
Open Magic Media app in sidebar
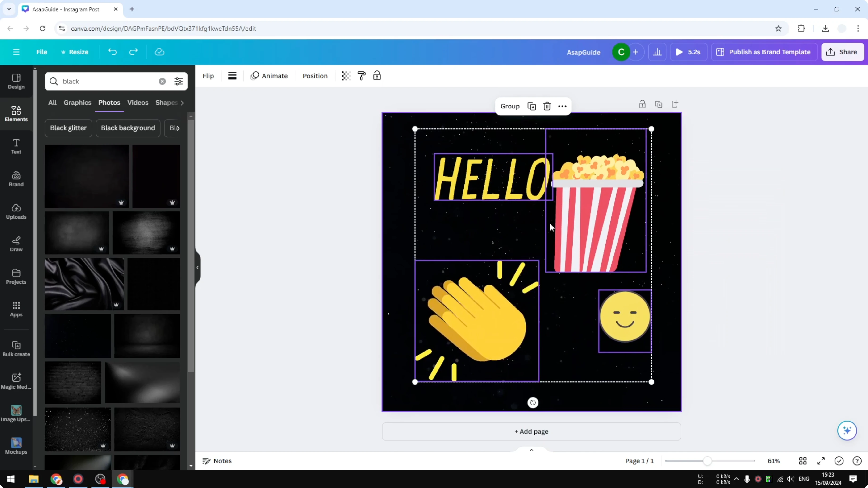point(16,382)
